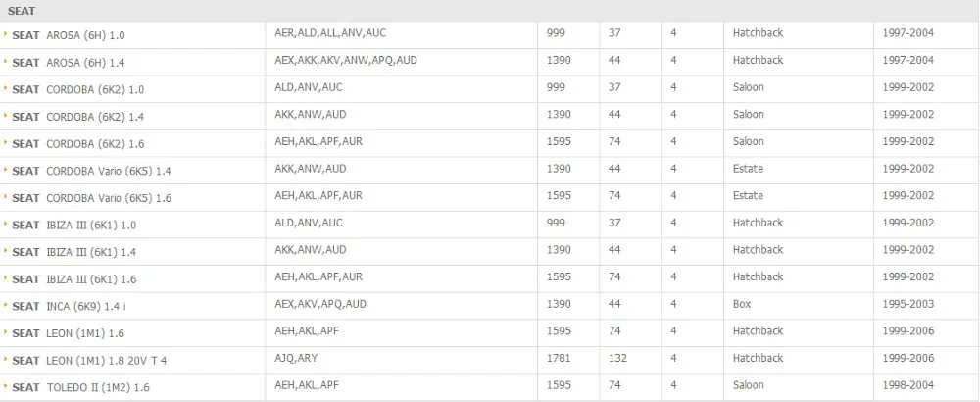980x402 pixels.
Task: Click the arrow icon beside CORDOBA (6K2) 1.0
Action: (x=6, y=88)
